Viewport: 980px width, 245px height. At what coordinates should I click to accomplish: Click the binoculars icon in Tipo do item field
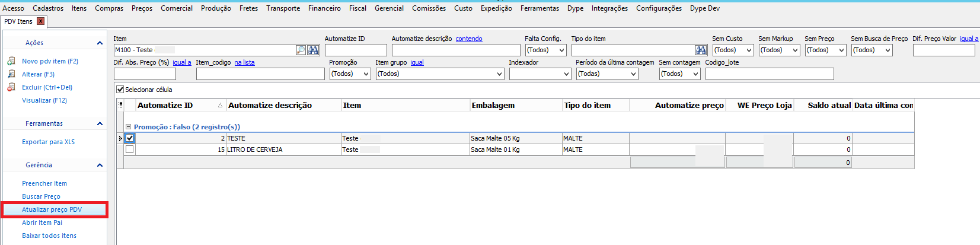(701, 50)
